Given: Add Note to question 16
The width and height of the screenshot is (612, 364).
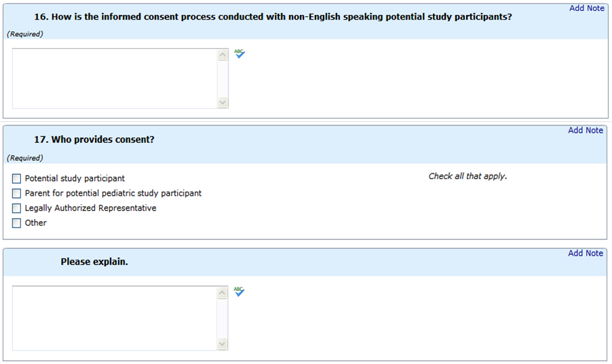Looking at the screenshot, I should click(586, 8).
